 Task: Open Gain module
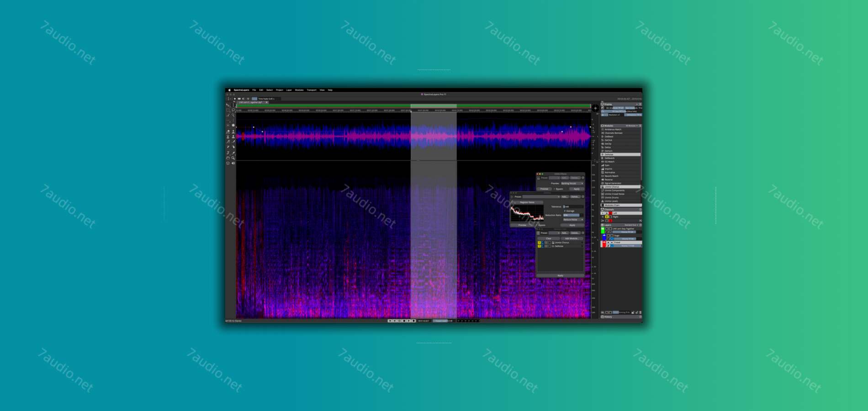tap(620, 165)
